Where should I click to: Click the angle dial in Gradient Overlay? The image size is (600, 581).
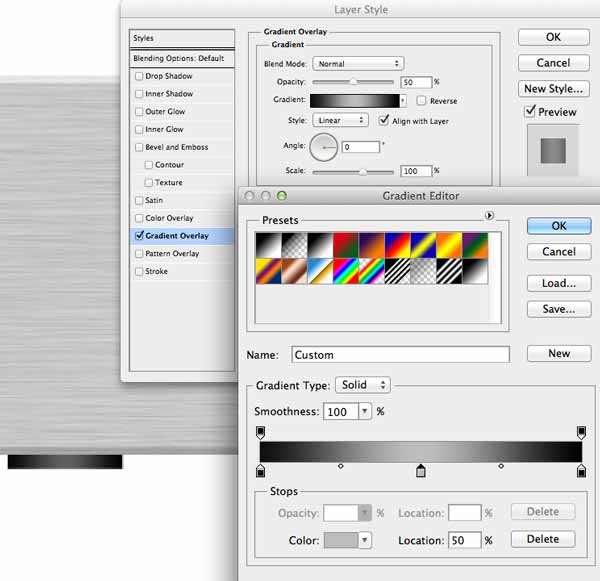click(324, 147)
